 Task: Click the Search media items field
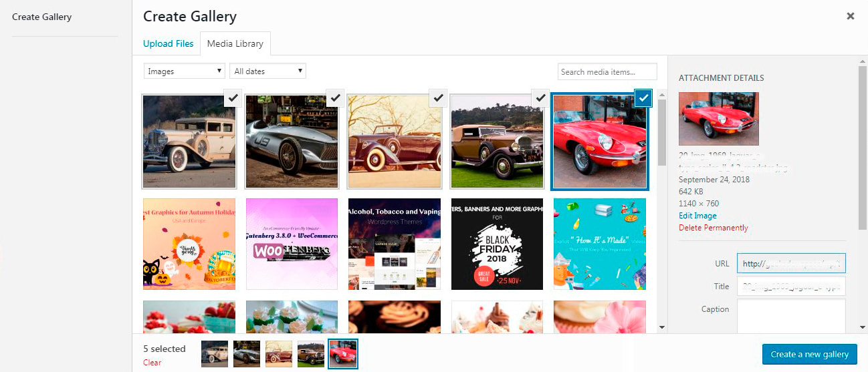click(607, 71)
